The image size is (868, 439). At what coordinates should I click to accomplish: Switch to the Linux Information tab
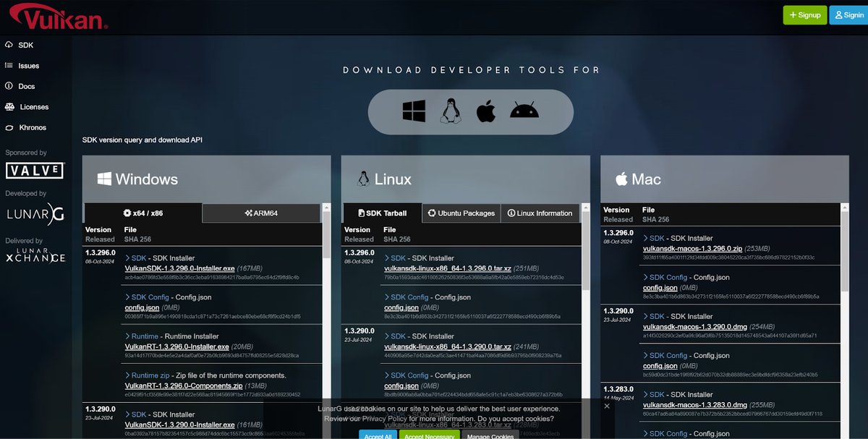[540, 213]
